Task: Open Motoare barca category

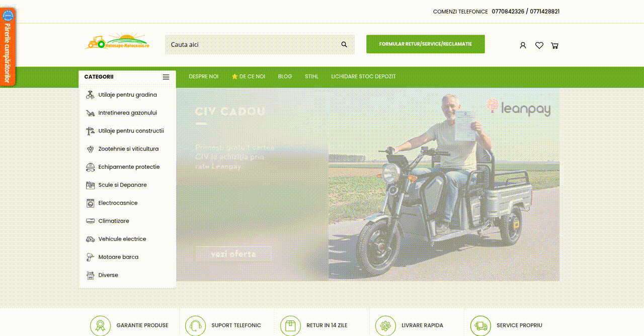Action: pos(118,257)
